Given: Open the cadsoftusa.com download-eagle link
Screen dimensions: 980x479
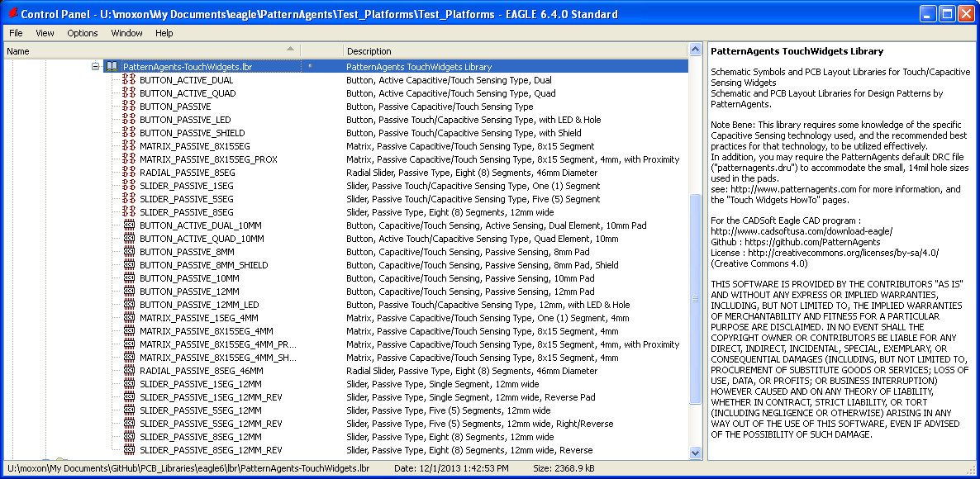Looking at the screenshot, I should [x=802, y=231].
